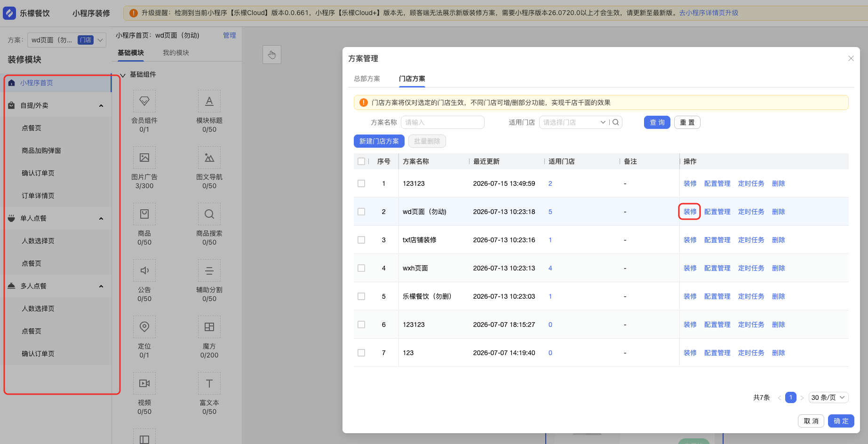Select the 会员组件 member component icon
Screen dimensions: 868x444
(x=144, y=101)
